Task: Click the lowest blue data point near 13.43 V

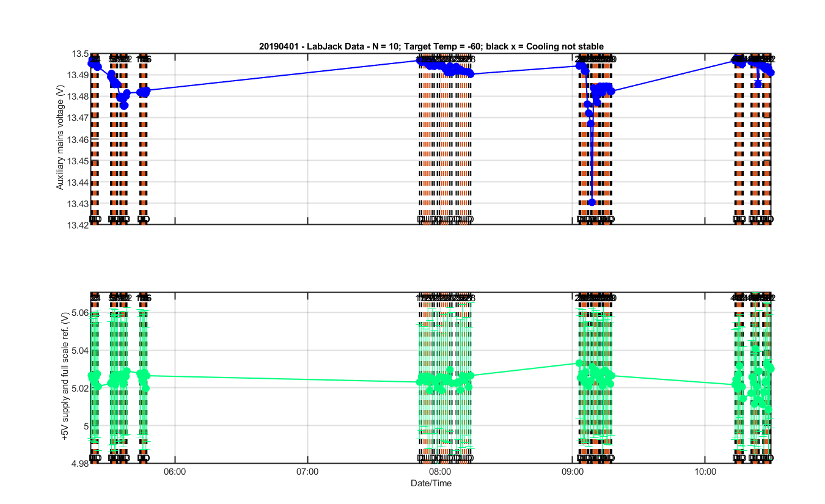Action: point(592,202)
